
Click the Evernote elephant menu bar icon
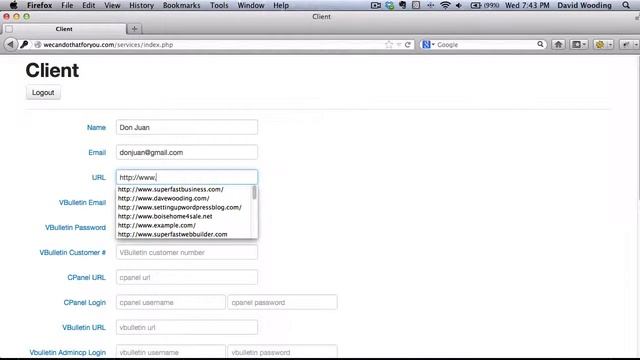click(403, 5)
